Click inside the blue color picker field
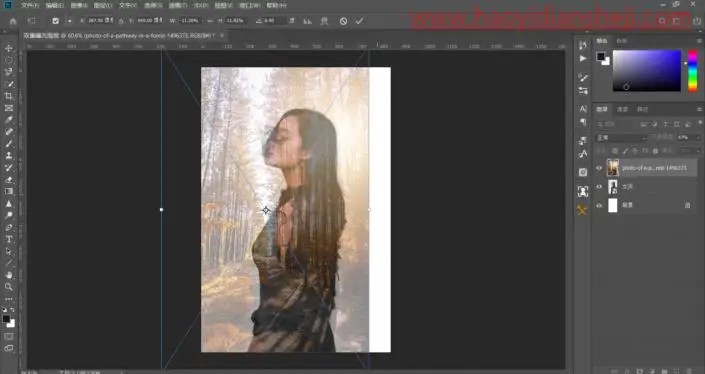The height and width of the screenshot is (374, 705). (x=647, y=71)
